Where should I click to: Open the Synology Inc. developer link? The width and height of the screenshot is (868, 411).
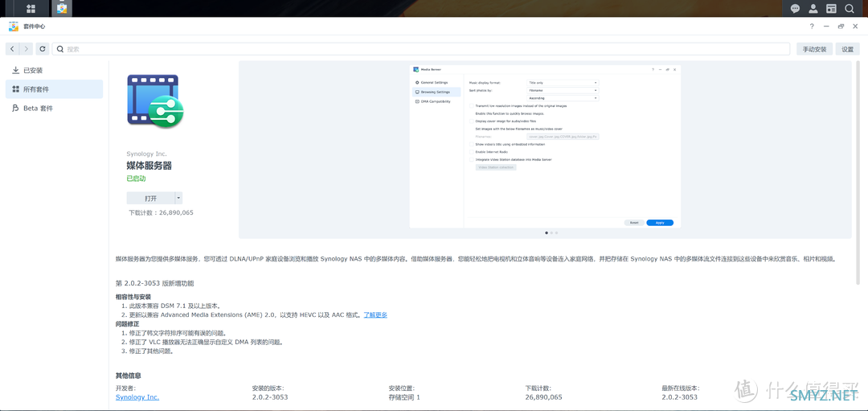pos(137,397)
